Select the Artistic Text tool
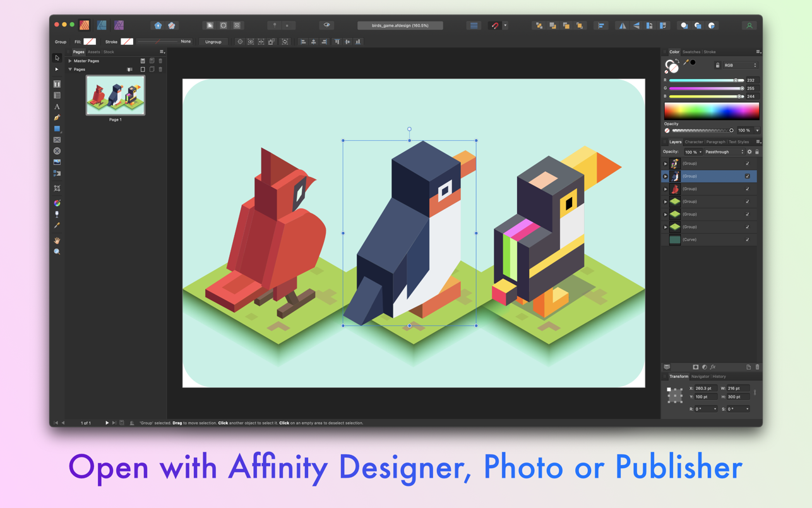The width and height of the screenshot is (812, 508). [x=57, y=107]
